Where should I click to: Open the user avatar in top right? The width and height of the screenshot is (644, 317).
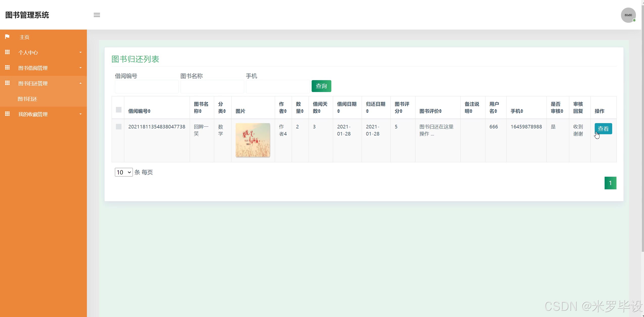click(x=628, y=15)
